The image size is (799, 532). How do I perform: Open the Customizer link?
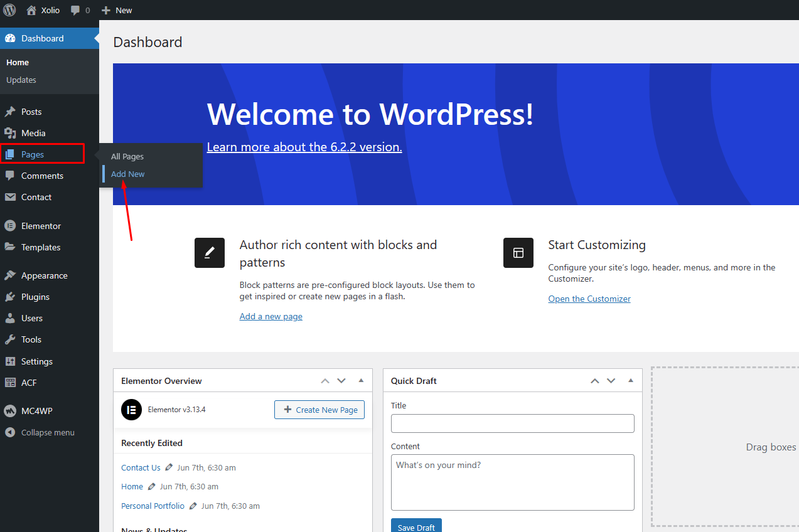[x=589, y=299]
